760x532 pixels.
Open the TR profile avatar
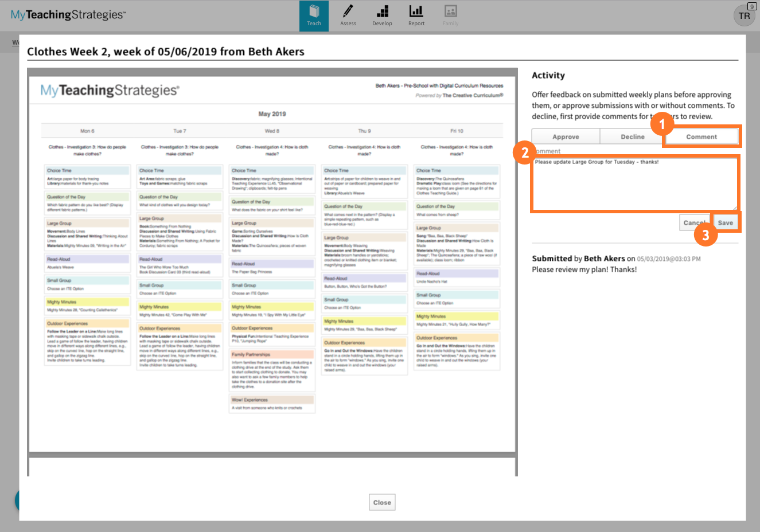click(745, 16)
